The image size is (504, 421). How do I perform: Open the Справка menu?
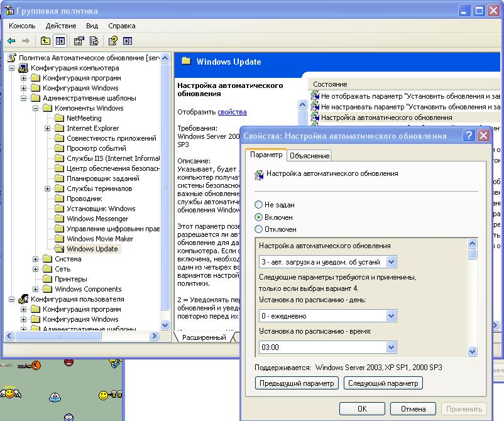pos(121,26)
